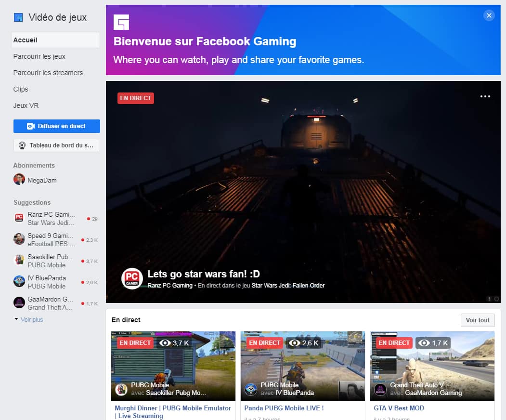
Task: Open stream title Lets go star wars fan
Action: 204,274
